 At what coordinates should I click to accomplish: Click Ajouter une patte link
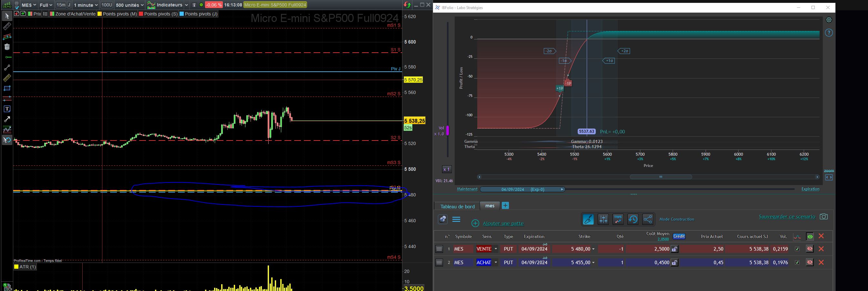503,223
